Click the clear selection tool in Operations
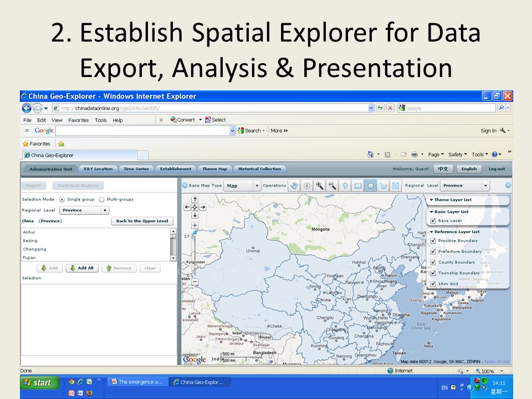Image resolution: width=532 pixels, height=399 pixels. pos(396,186)
